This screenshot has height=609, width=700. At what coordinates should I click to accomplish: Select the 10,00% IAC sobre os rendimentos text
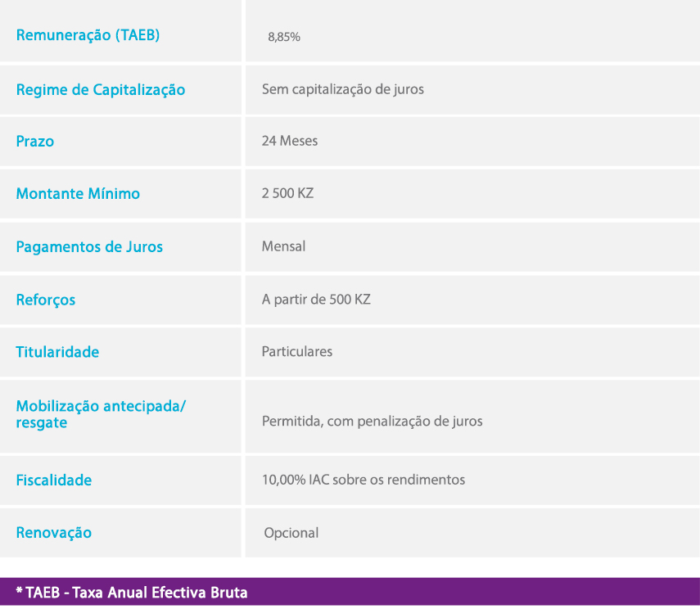coord(364,480)
